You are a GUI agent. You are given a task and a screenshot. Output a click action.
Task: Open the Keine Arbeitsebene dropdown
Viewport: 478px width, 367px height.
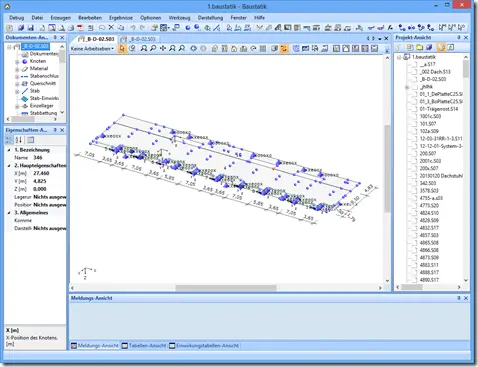[92, 49]
